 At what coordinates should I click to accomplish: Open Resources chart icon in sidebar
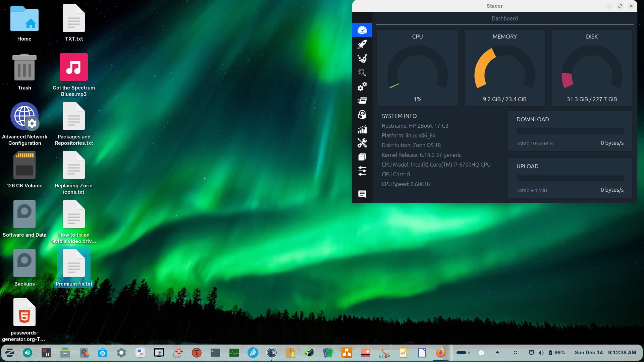tap(362, 129)
